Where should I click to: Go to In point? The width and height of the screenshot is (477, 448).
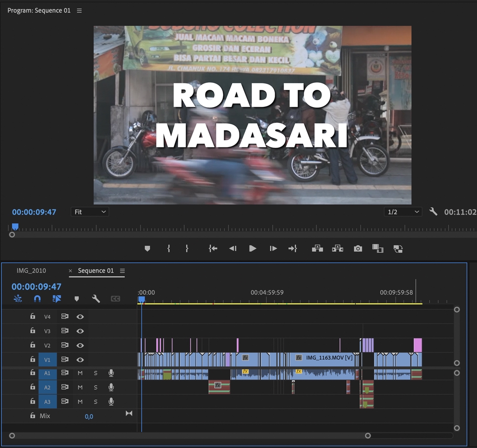tap(213, 249)
